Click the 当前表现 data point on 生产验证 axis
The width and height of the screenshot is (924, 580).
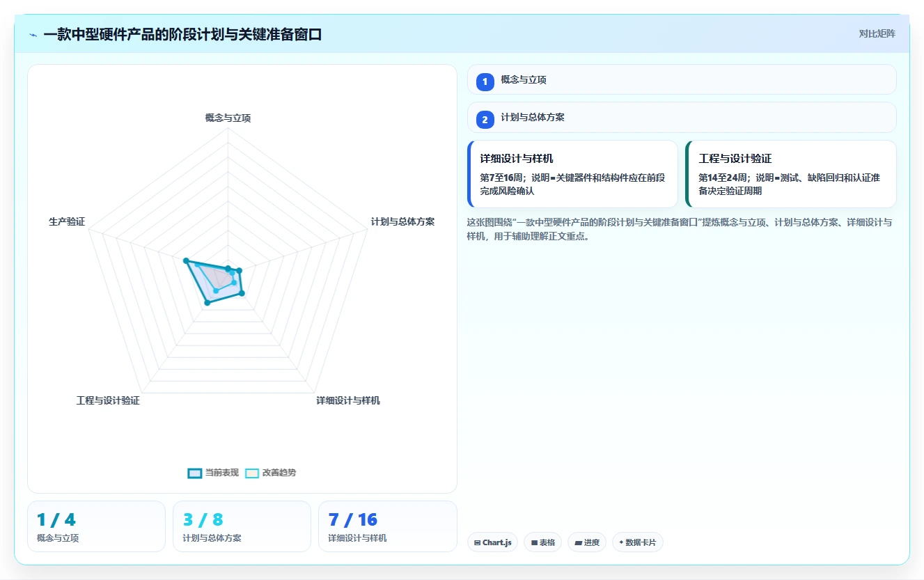(x=186, y=261)
